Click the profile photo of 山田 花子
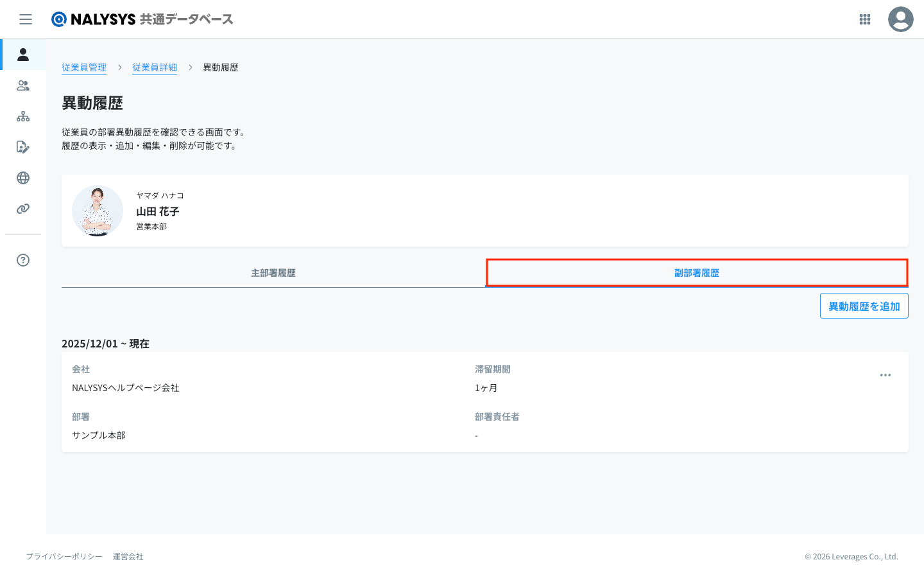 [98, 211]
